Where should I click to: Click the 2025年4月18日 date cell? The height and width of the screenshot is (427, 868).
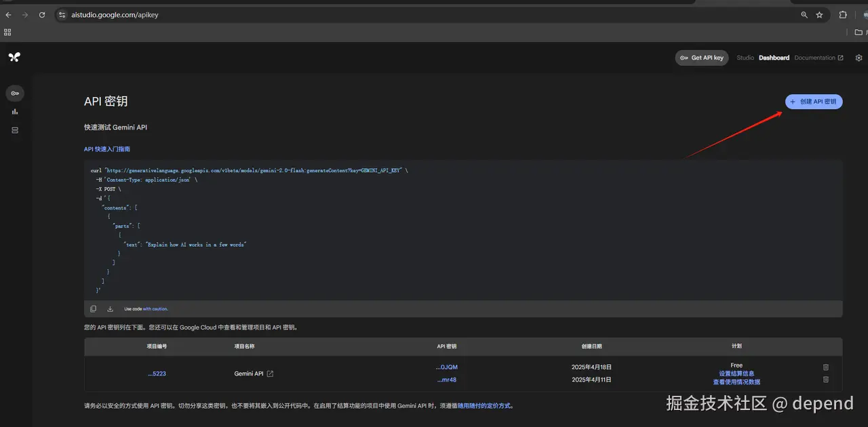tap(591, 367)
